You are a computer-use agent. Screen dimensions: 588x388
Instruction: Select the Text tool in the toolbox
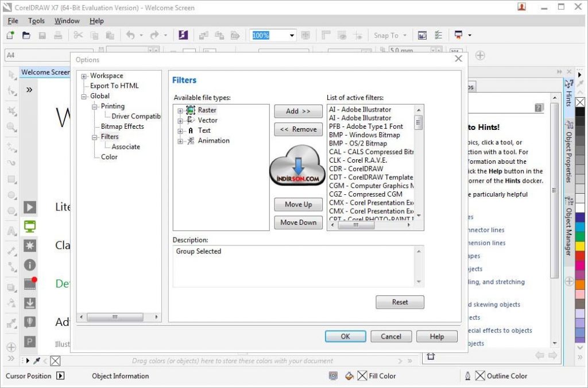pyautogui.click(x=11, y=231)
